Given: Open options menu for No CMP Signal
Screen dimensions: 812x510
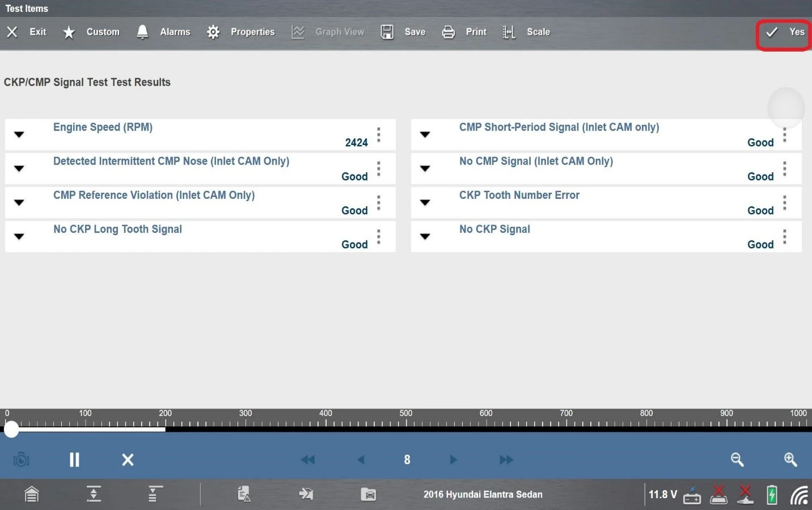Looking at the screenshot, I should coord(785,169).
